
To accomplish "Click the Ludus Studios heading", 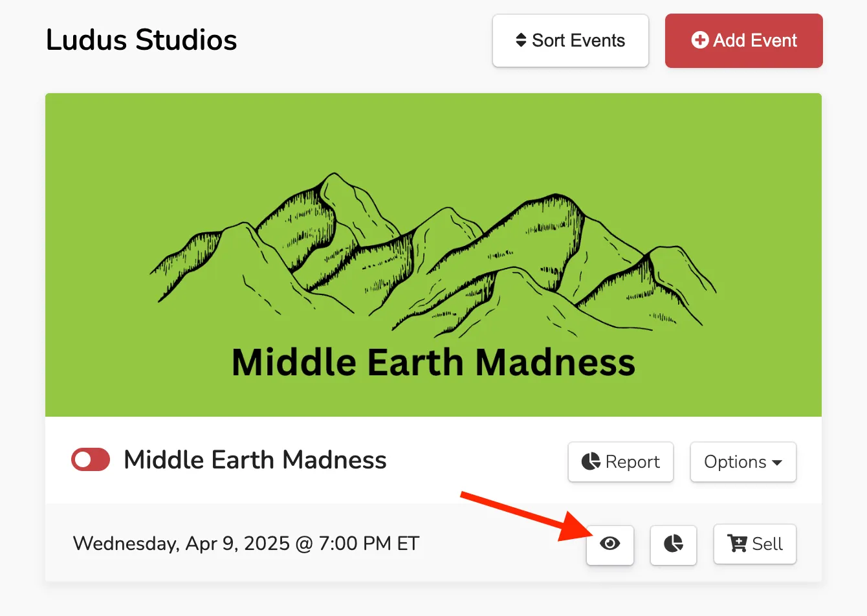I will 141,40.
